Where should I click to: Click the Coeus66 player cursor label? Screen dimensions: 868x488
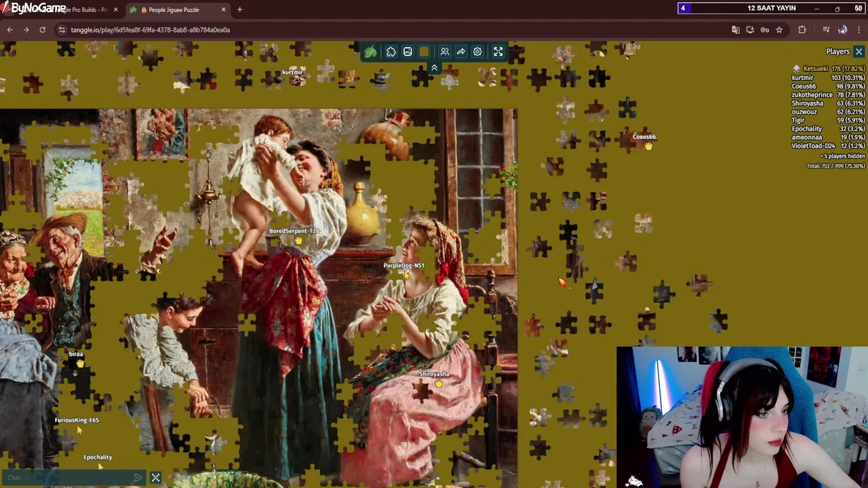tap(644, 136)
